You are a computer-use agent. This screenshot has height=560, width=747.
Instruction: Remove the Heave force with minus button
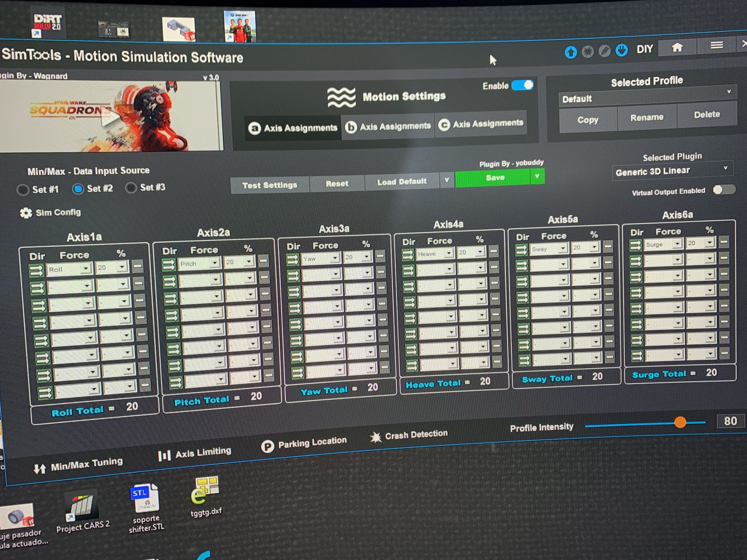click(493, 251)
